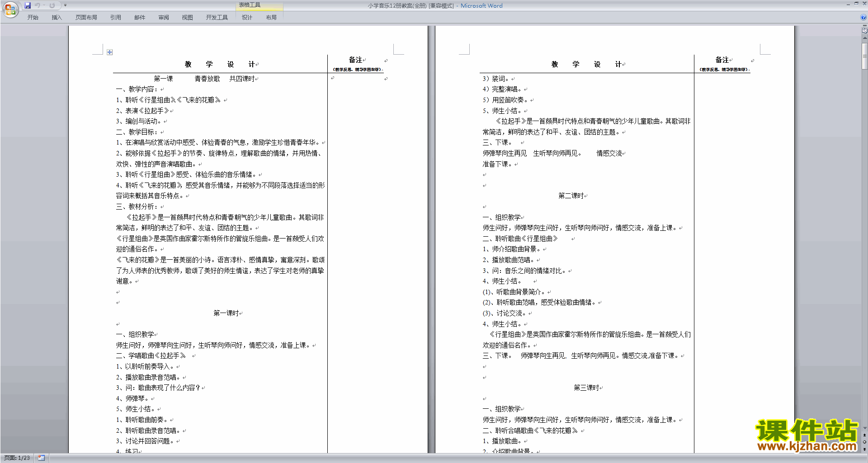Click the line 5）用竖笛吹奏。

(x=506, y=100)
